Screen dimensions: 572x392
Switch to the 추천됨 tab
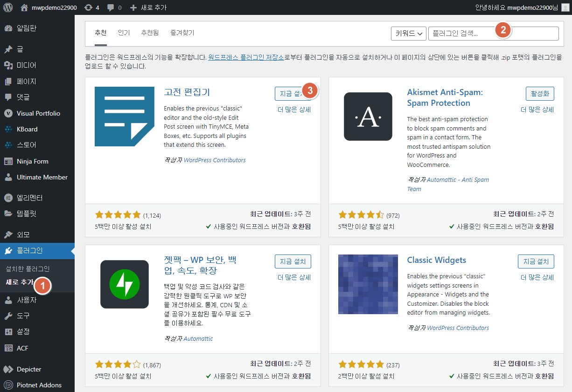pos(150,33)
